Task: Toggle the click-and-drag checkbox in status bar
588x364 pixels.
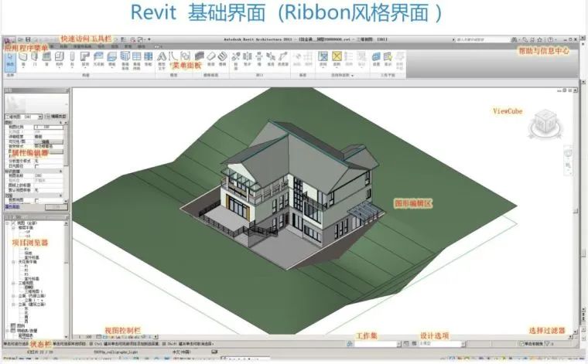Action: (521, 343)
